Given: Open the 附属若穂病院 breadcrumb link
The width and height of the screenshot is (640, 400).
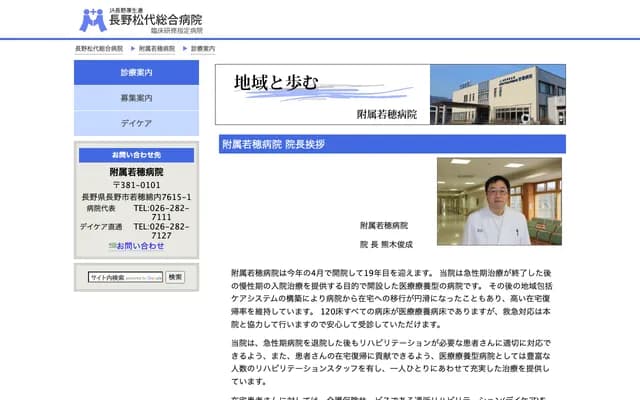Looking at the screenshot, I should pyautogui.click(x=157, y=49).
